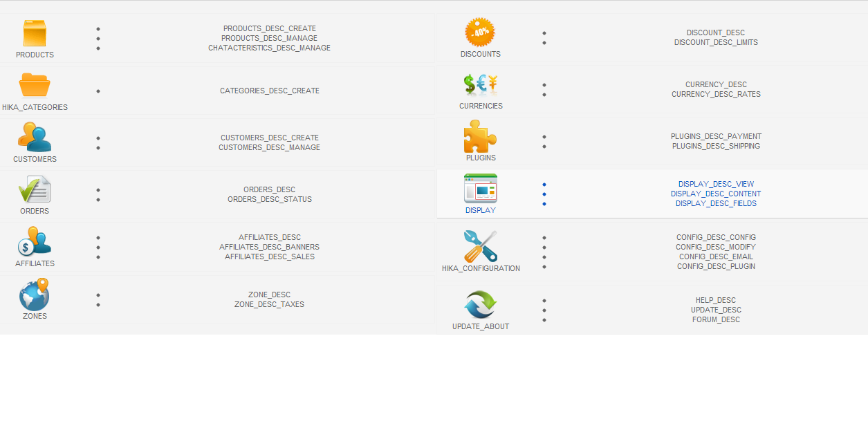The image size is (868, 448).
Task: Select CURRENCY_DESC text
Action: click(716, 84)
